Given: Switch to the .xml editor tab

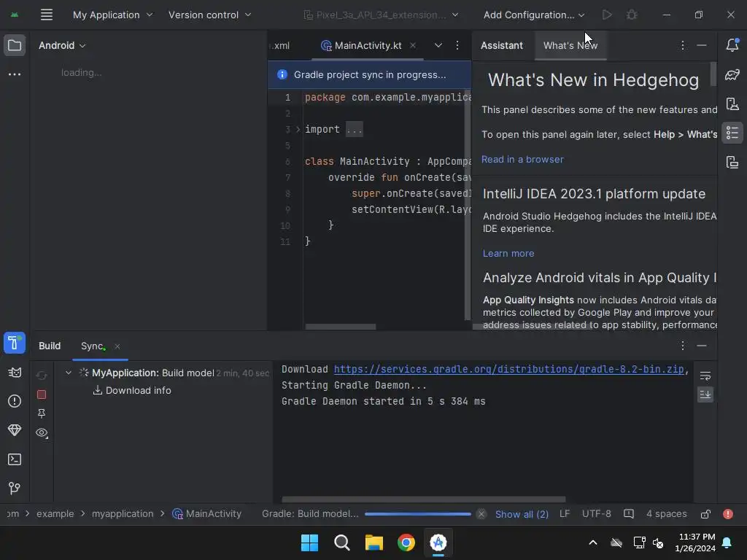Looking at the screenshot, I should 280,45.
